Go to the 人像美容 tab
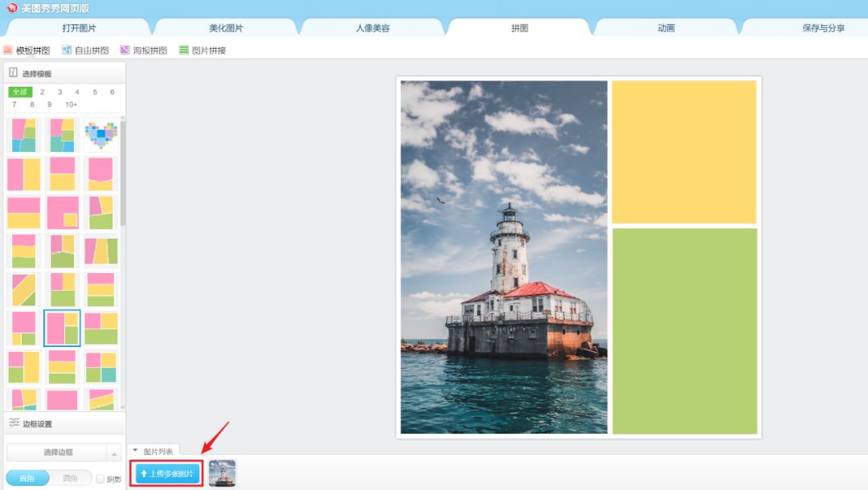 tap(373, 27)
